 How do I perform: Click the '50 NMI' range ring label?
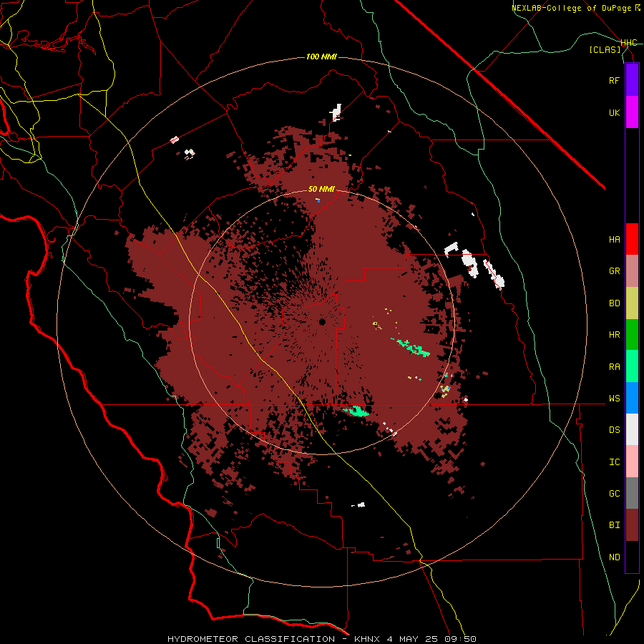pos(321,189)
